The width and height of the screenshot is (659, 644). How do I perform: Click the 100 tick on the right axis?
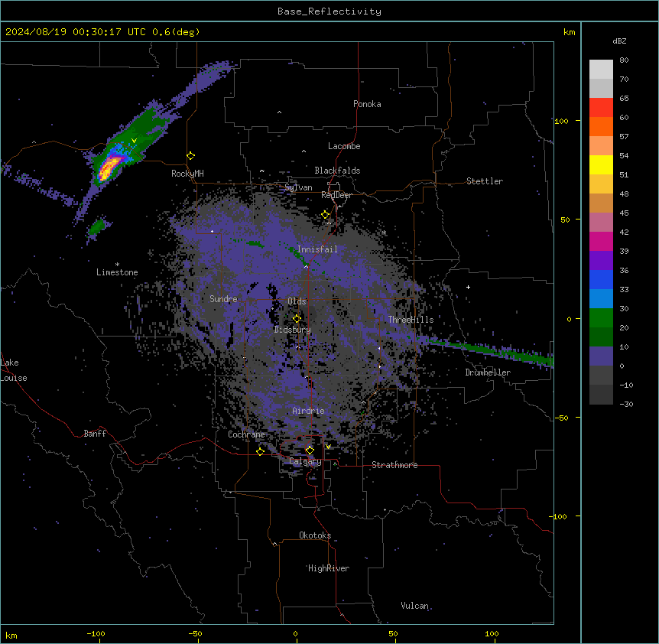561,121
